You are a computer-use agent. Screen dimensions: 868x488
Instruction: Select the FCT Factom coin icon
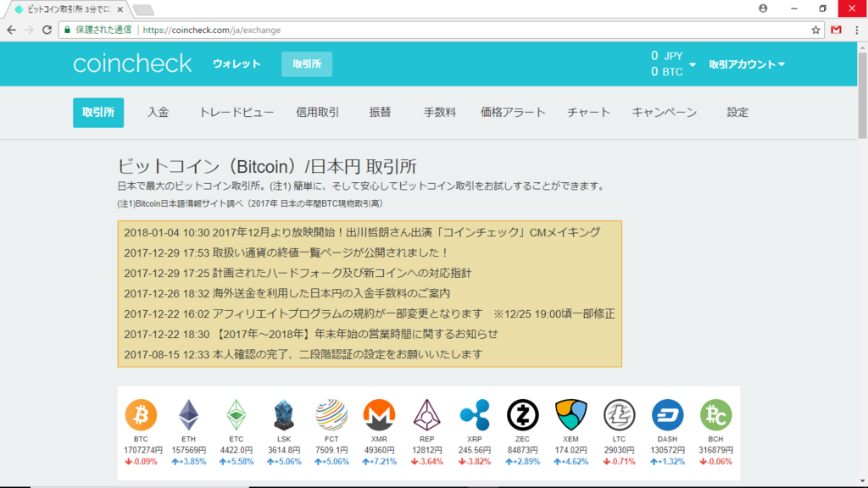(331, 414)
